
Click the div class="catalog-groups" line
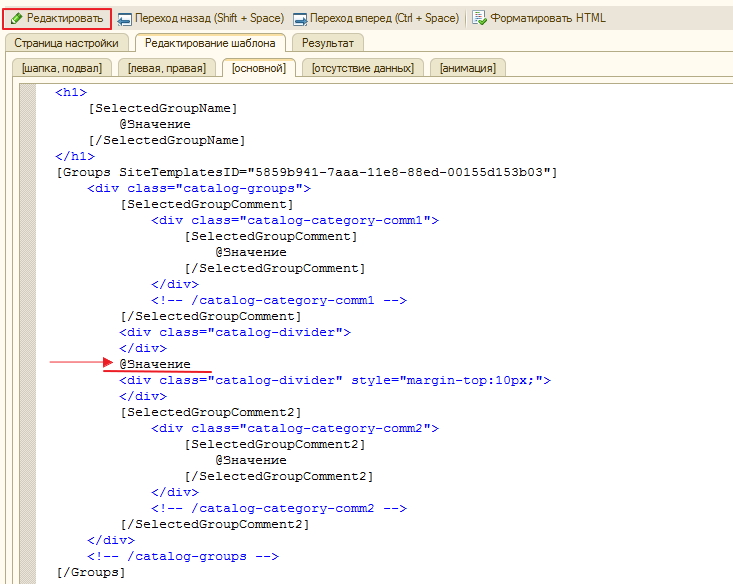(x=199, y=188)
